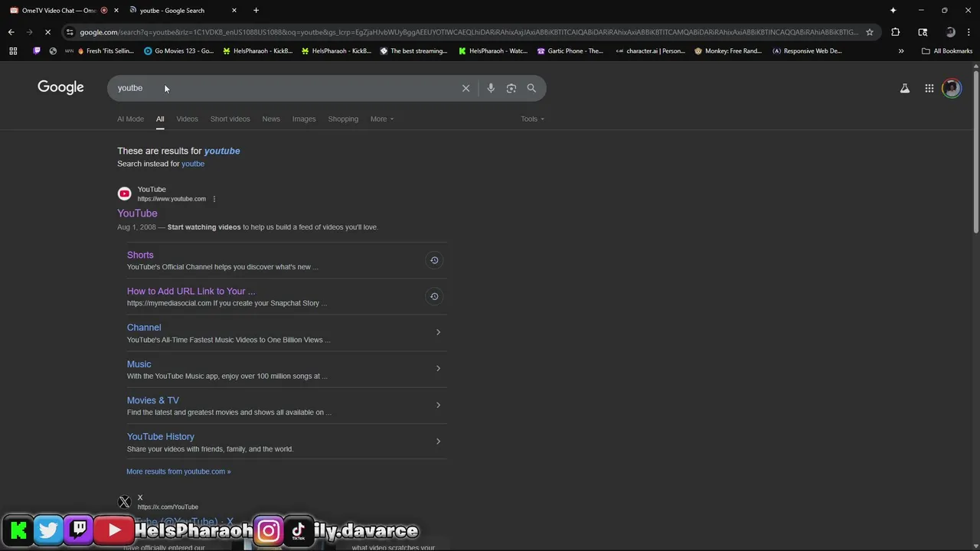Close the OmeTV Video Chat tab
The image size is (980, 551).
coord(116,11)
